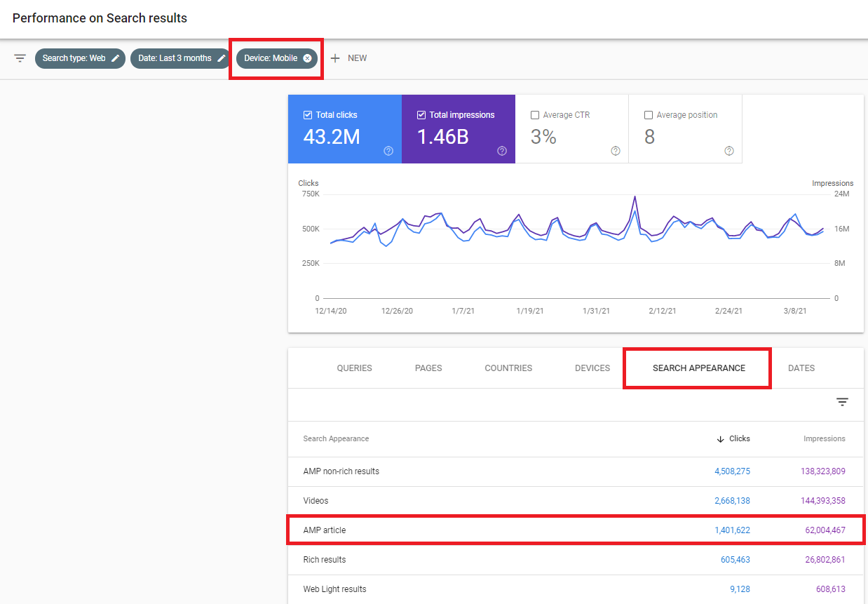Click the help icon on Average CTR card

pos(615,151)
